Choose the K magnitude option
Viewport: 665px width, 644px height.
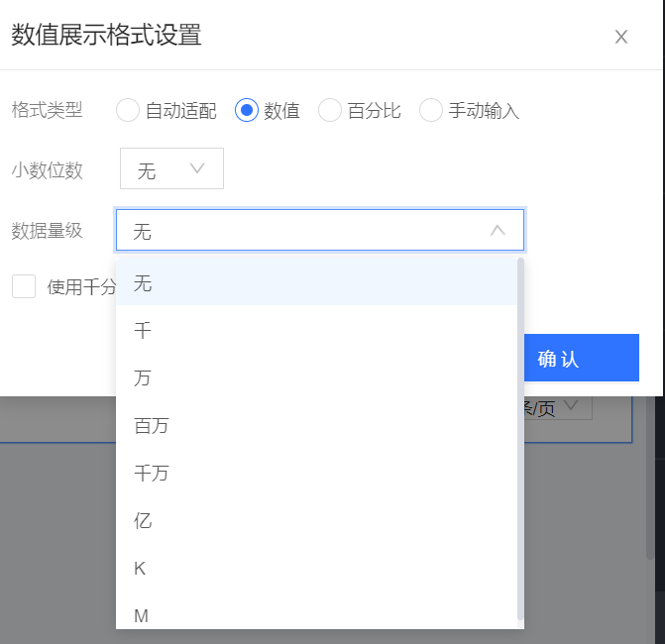coord(140,569)
